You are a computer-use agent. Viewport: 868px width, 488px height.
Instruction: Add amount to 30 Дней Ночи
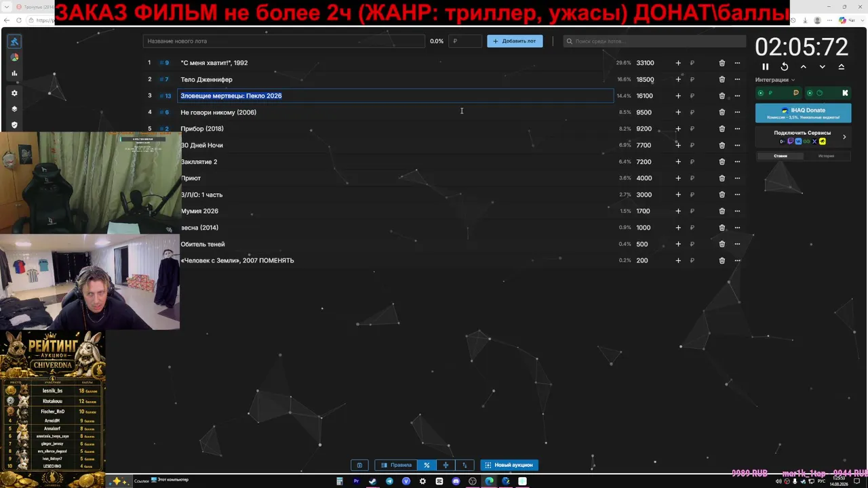coord(678,145)
